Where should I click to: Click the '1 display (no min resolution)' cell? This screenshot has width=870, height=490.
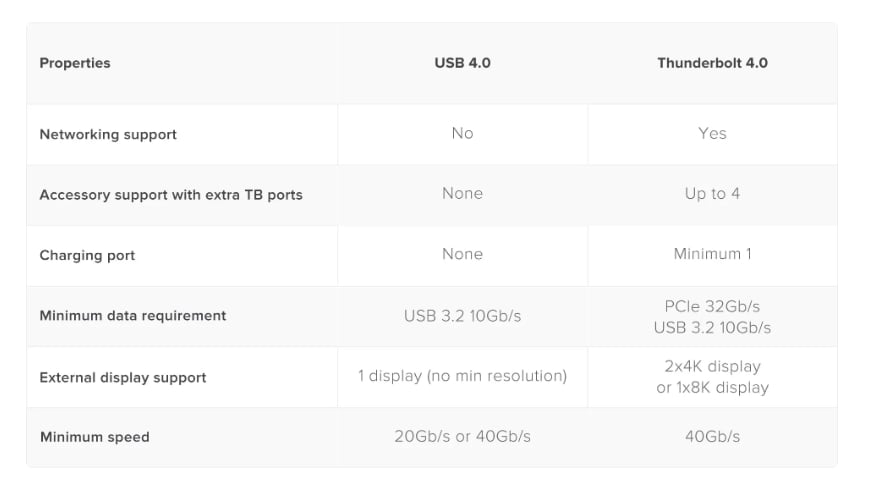462,376
